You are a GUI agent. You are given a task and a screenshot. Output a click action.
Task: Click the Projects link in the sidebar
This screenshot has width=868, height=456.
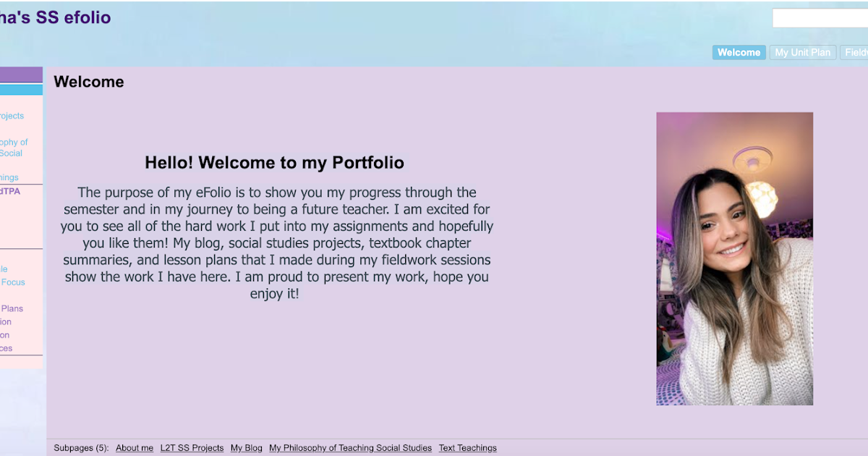pyautogui.click(x=11, y=116)
